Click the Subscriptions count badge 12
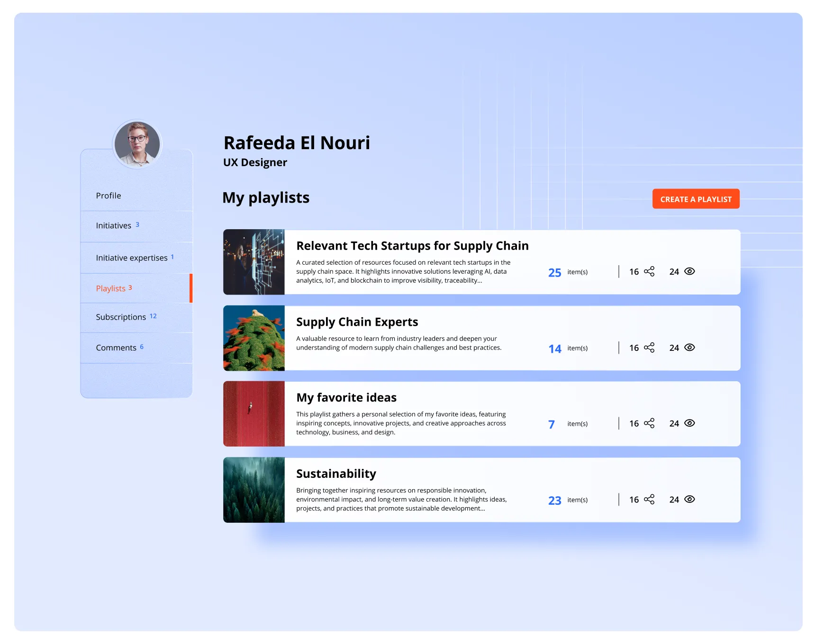The image size is (815, 644). pos(153,316)
